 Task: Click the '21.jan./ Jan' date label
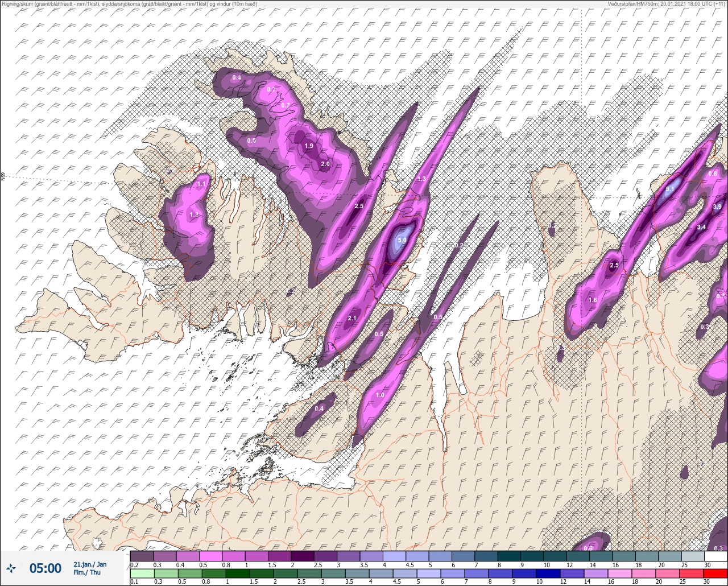(x=90, y=564)
